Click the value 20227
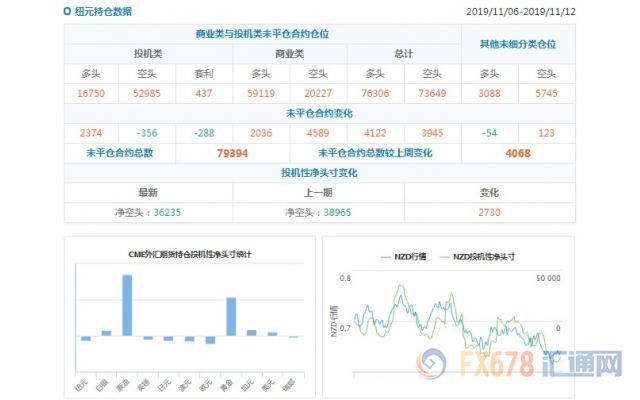The image size is (640, 400). pos(318,93)
